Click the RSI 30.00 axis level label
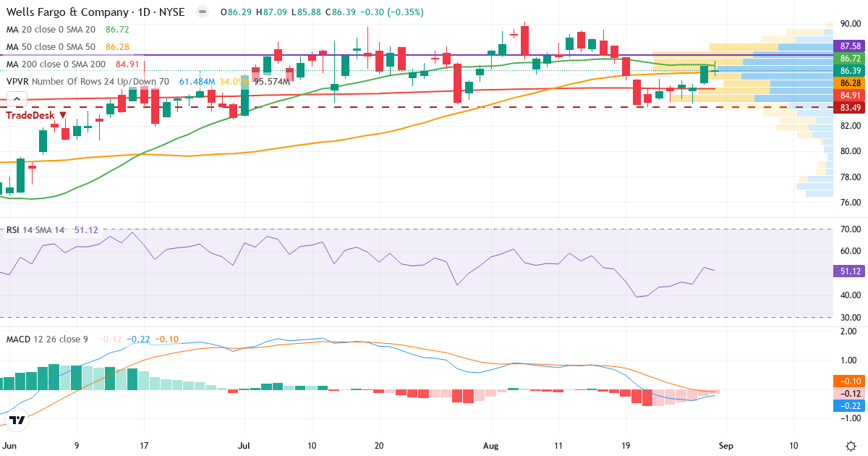This screenshot has height=456, width=868. click(851, 317)
